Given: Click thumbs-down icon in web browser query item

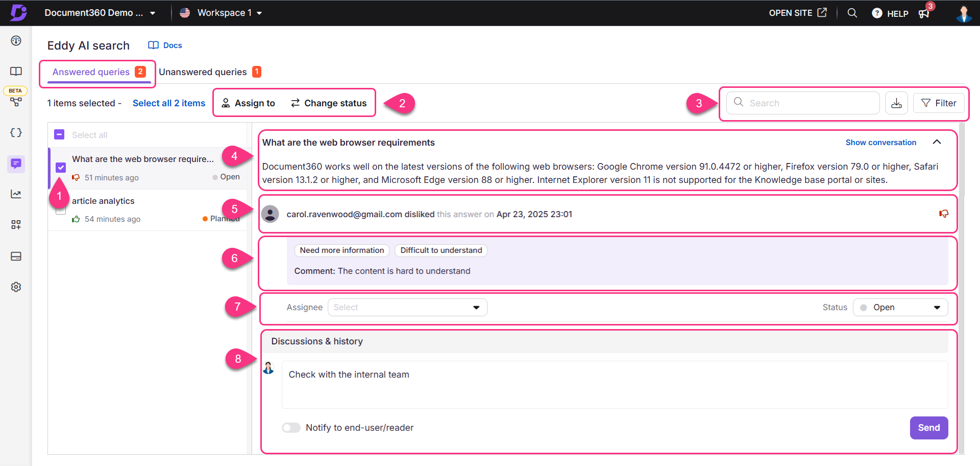Looking at the screenshot, I should tap(76, 177).
